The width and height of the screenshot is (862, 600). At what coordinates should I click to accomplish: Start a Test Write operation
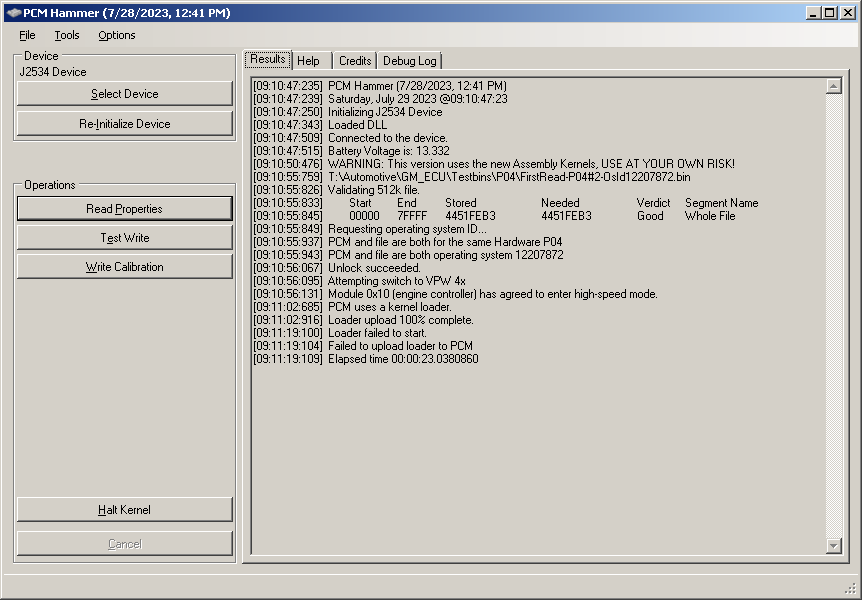point(125,238)
